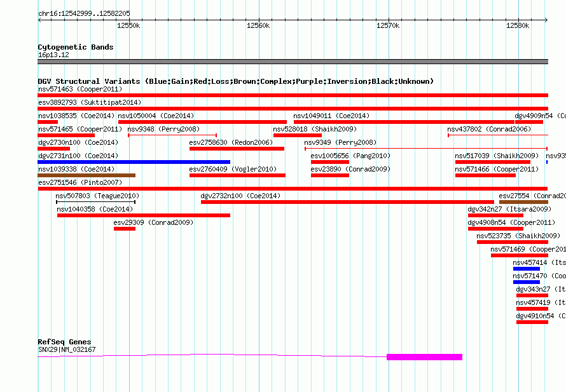This screenshot has height=392, width=566.
Task: Click the DGV Structural Variants track title
Action: [x=235, y=81]
